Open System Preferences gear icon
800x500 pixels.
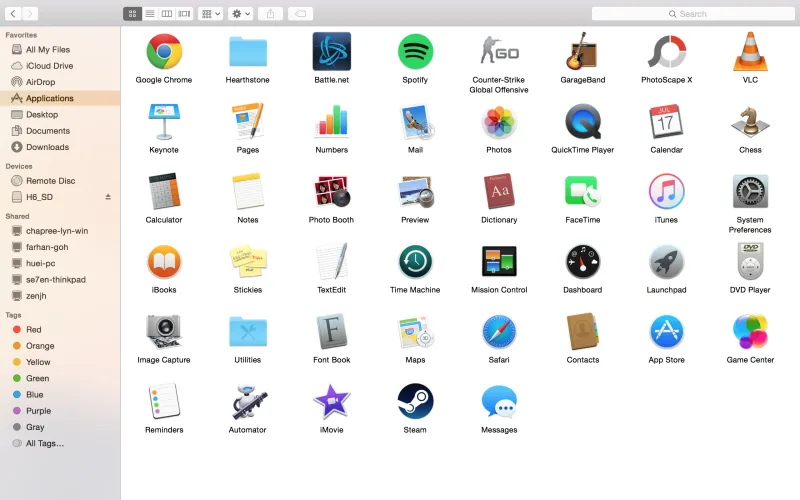pyautogui.click(x=750, y=191)
